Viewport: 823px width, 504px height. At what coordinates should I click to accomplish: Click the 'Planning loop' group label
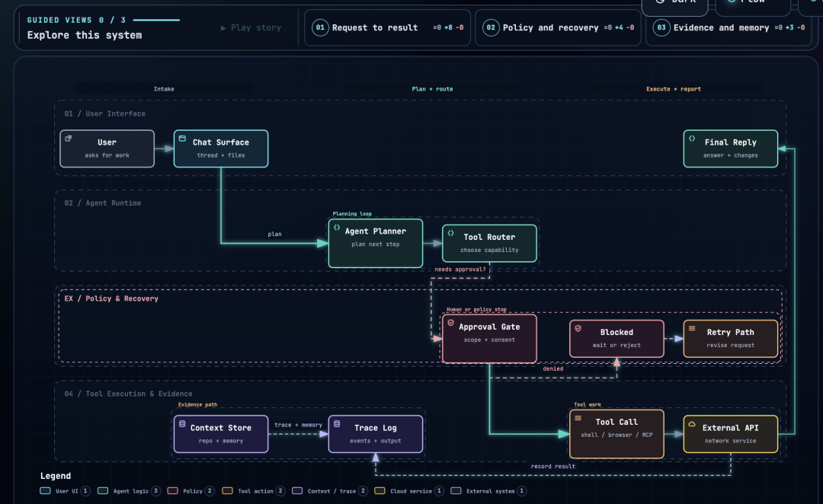pos(352,213)
